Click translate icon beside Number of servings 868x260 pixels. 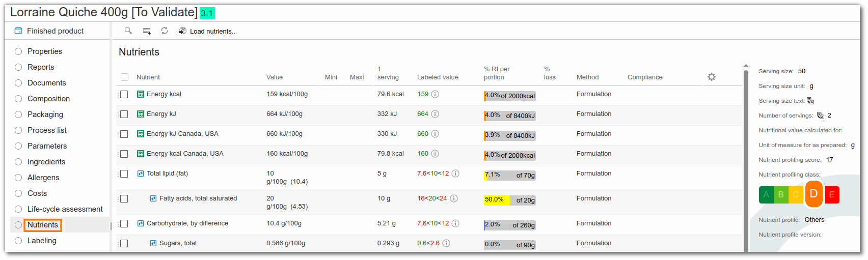pyautogui.click(x=821, y=115)
